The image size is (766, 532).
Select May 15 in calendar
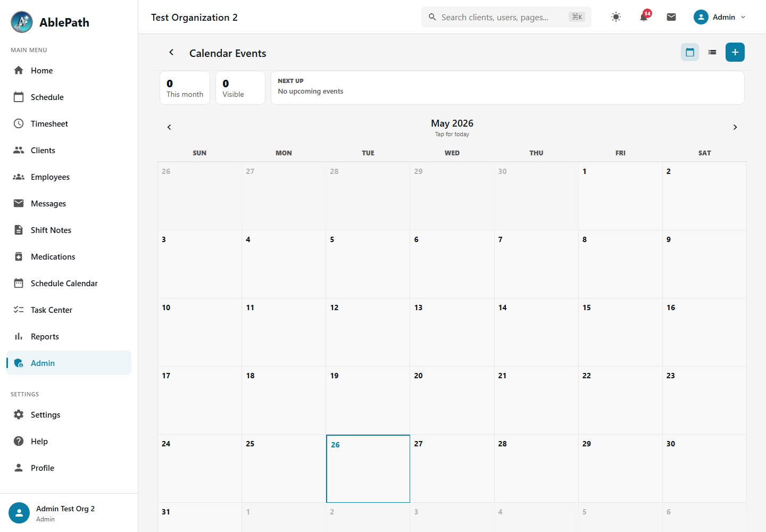[620, 332]
